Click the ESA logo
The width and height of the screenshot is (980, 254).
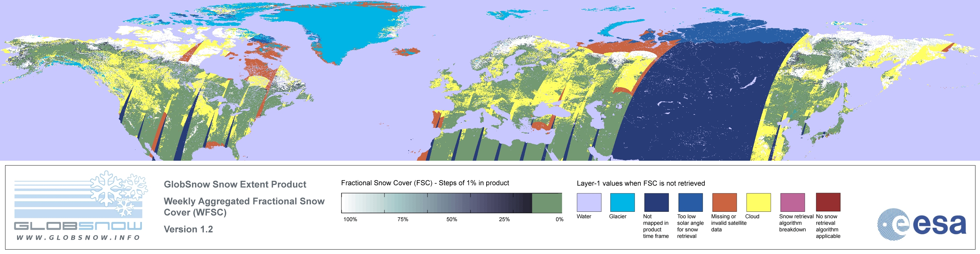921,224
